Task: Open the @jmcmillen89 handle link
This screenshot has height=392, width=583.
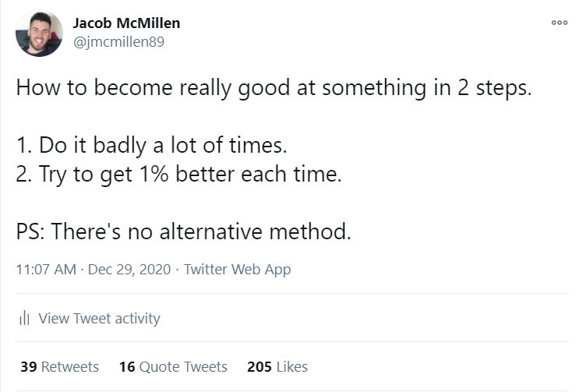Action: click(118, 41)
